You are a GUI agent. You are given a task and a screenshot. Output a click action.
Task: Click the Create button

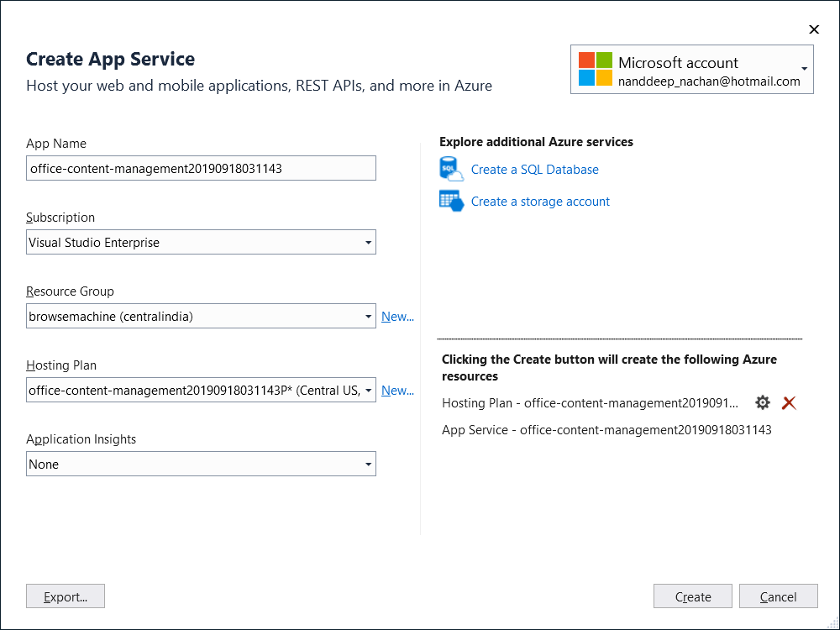[693, 596]
